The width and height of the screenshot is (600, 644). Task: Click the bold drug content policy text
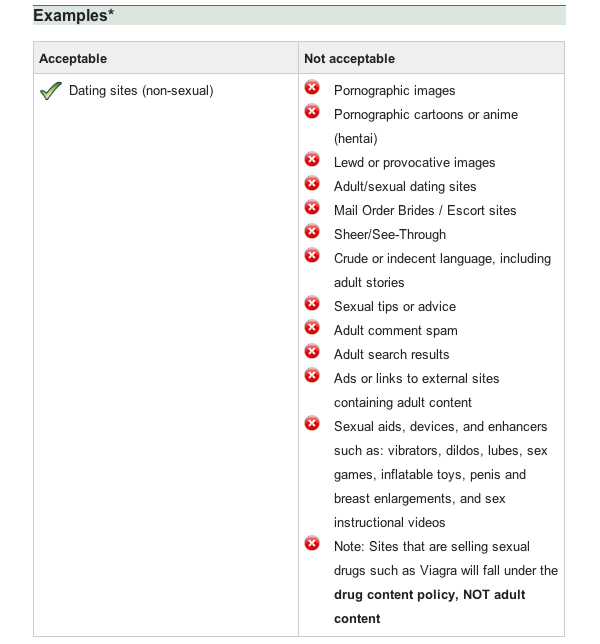[x=396, y=595]
